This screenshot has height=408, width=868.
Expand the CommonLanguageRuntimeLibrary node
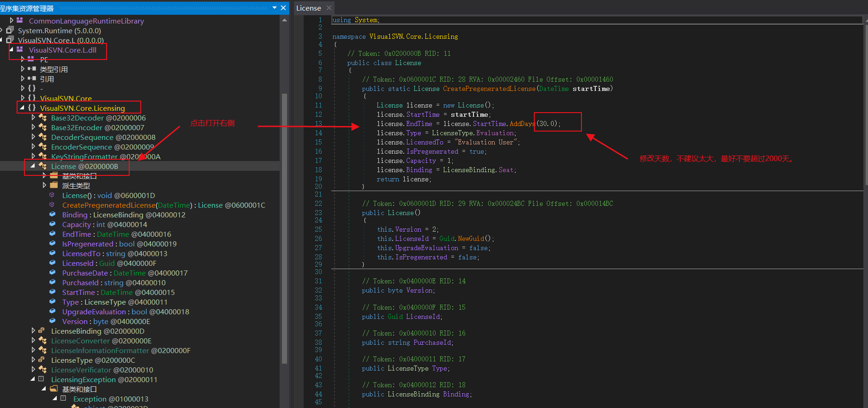point(12,20)
